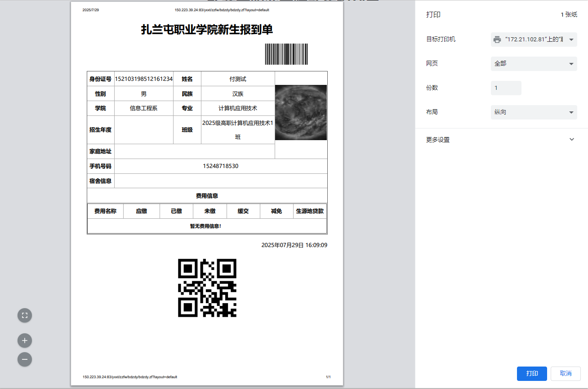This screenshot has height=389, width=588.
Task: Open the destination printer dropdown
Action: 534,40
